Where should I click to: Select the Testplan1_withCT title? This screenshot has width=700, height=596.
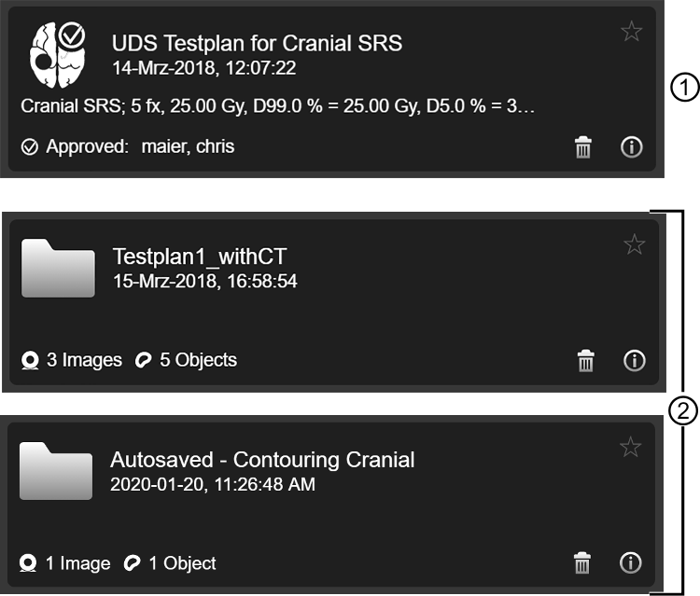(x=200, y=256)
